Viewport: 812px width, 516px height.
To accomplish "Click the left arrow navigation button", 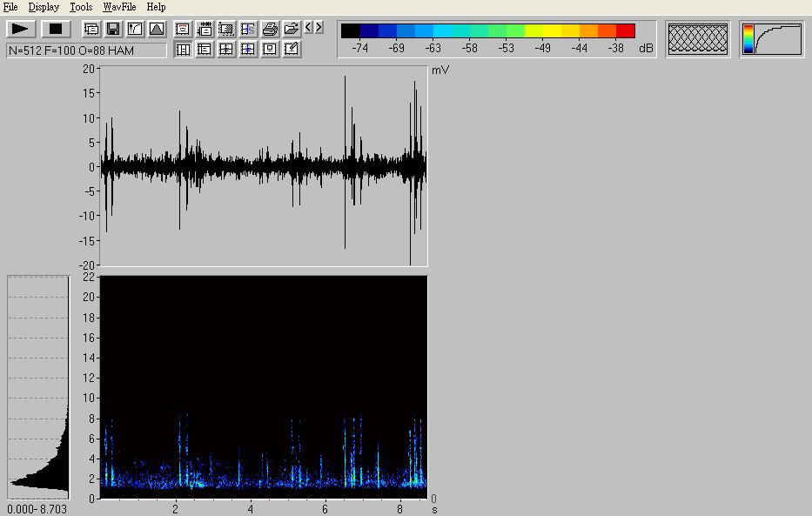I will click(x=309, y=28).
